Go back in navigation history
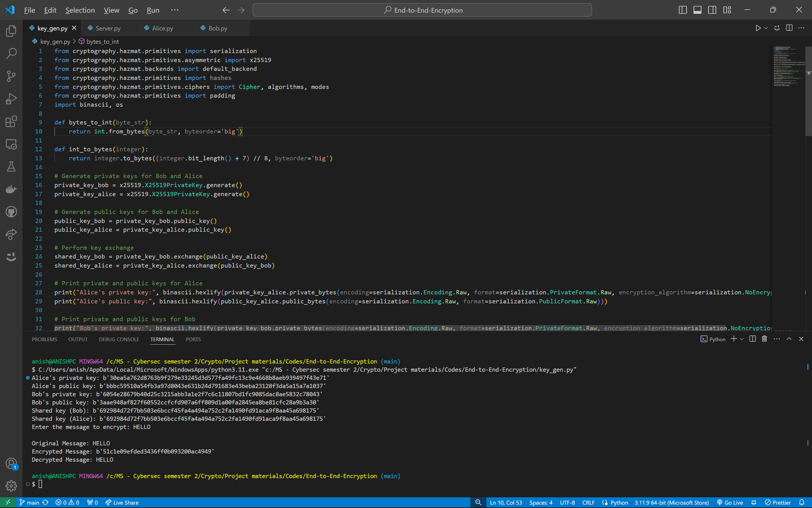Image resolution: width=812 pixels, height=508 pixels. coord(226,10)
